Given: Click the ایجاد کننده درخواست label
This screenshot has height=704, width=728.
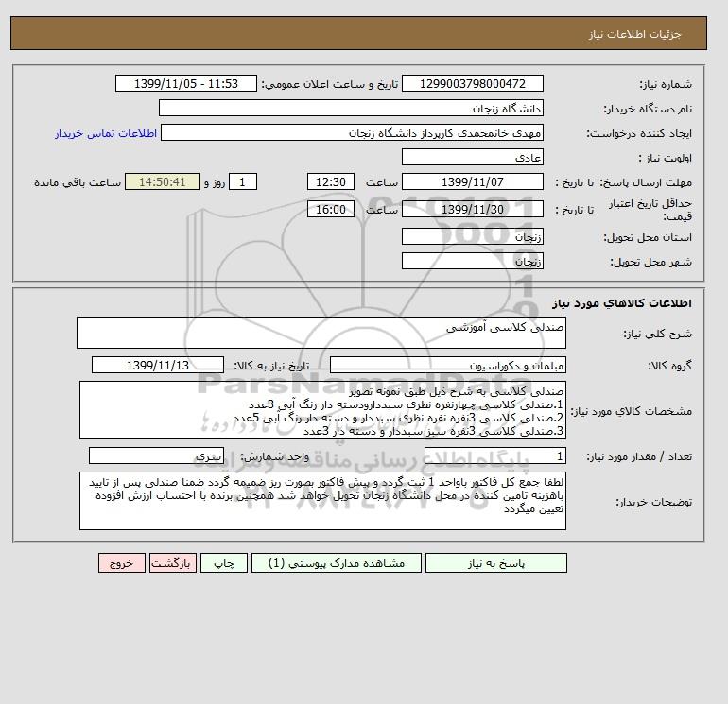Looking at the screenshot, I should (x=639, y=133).
